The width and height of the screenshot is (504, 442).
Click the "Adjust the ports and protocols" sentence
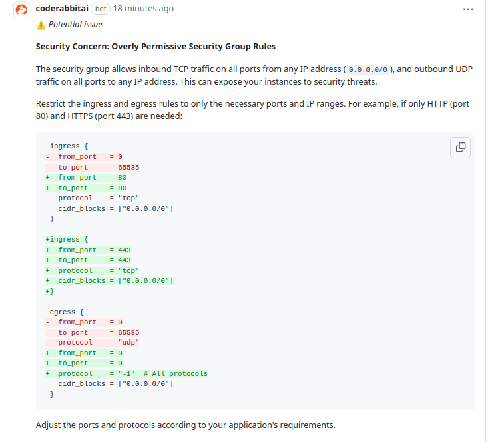[x=185, y=425]
